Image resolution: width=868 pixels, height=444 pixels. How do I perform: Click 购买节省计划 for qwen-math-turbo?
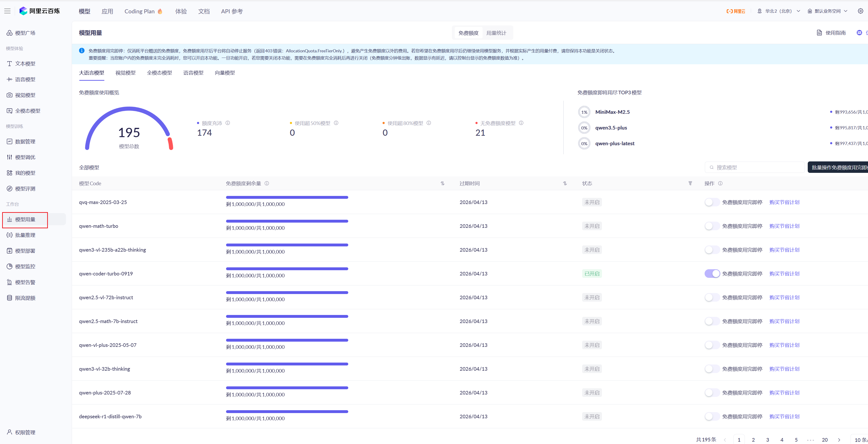(x=784, y=226)
